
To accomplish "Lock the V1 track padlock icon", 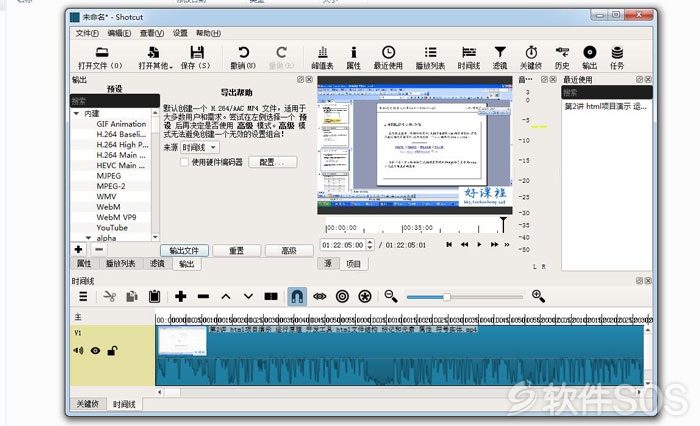I will click(x=112, y=351).
